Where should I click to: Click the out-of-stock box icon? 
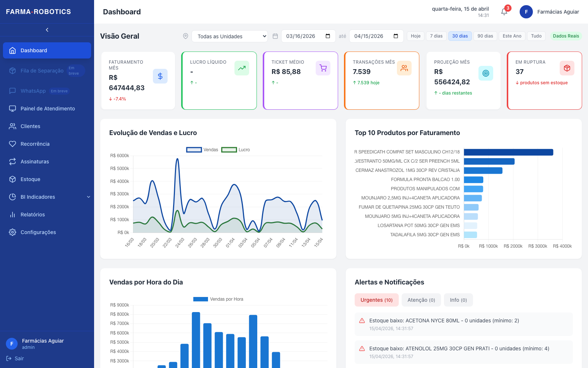(x=567, y=68)
